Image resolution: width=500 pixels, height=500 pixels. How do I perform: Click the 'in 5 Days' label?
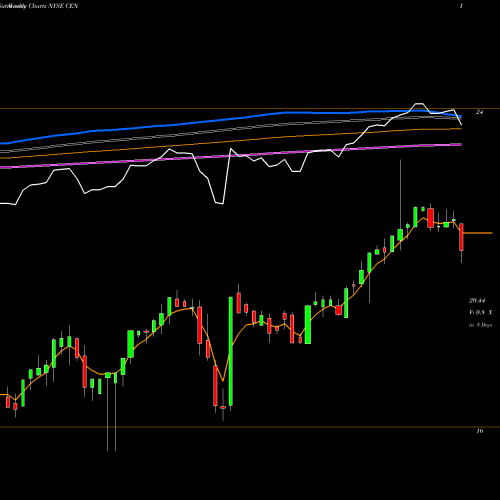[481, 325]
